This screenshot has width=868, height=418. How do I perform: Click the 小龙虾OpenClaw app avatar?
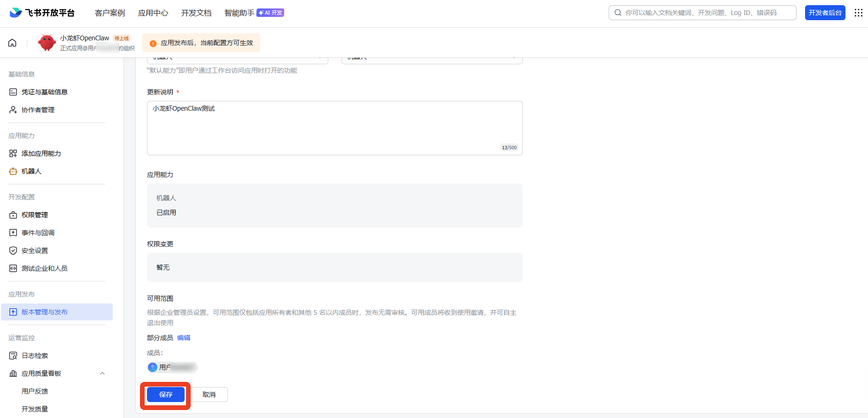[47, 43]
